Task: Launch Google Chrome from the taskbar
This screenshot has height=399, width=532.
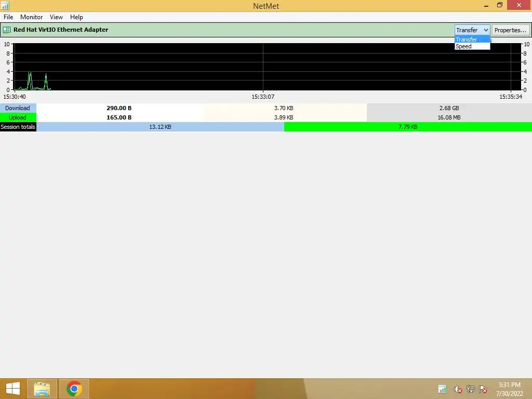Action: click(74, 389)
